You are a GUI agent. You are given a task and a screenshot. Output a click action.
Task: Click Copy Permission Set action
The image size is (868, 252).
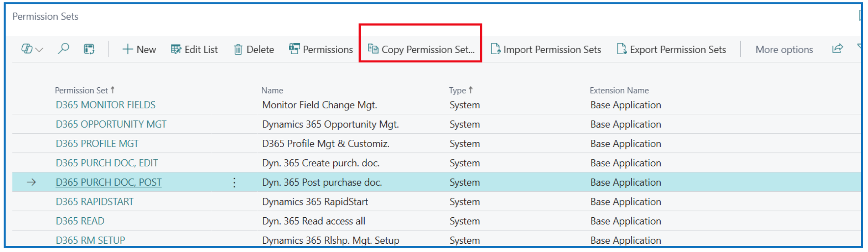(421, 49)
